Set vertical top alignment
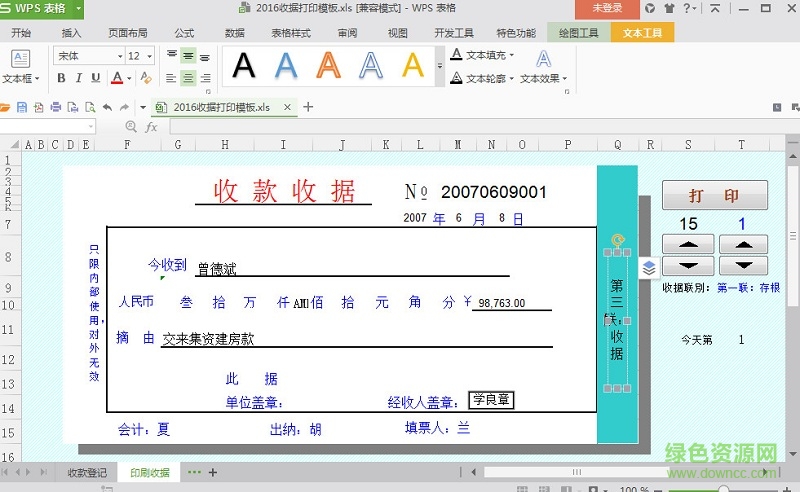 click(x=172, y=56)
